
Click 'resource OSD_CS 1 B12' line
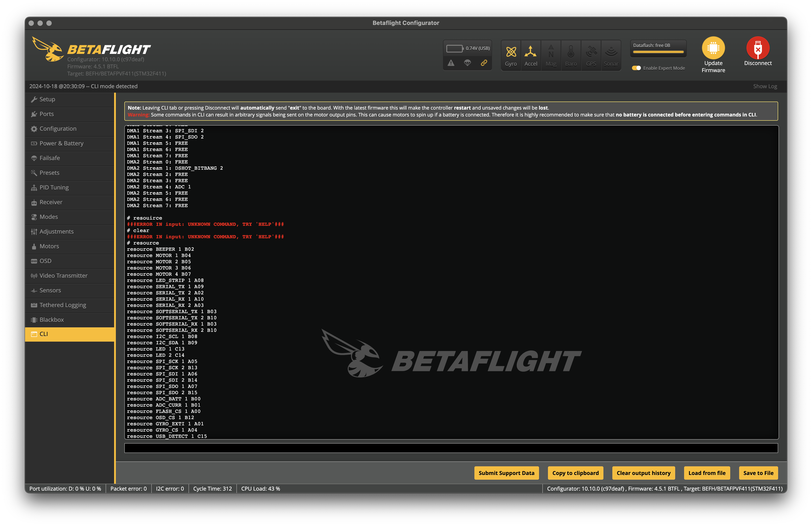pyautogui.click(x=160, y=418)
